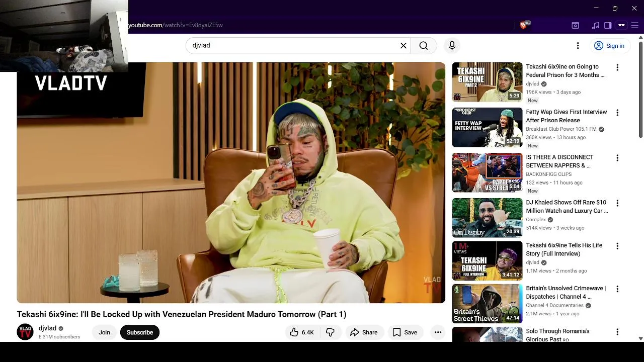Open options menu for Romania video
This screenshot has width=644, height=362.
pyautogui.click(x=617, y=332)
